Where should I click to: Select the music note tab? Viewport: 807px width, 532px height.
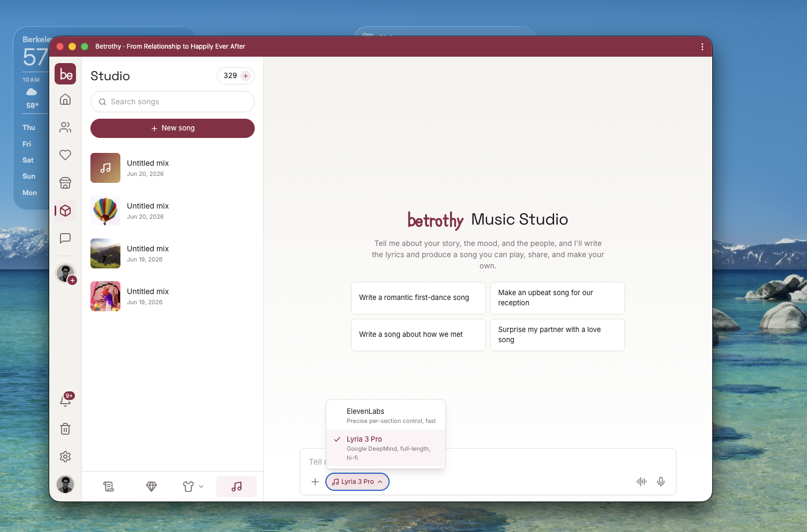237,487
